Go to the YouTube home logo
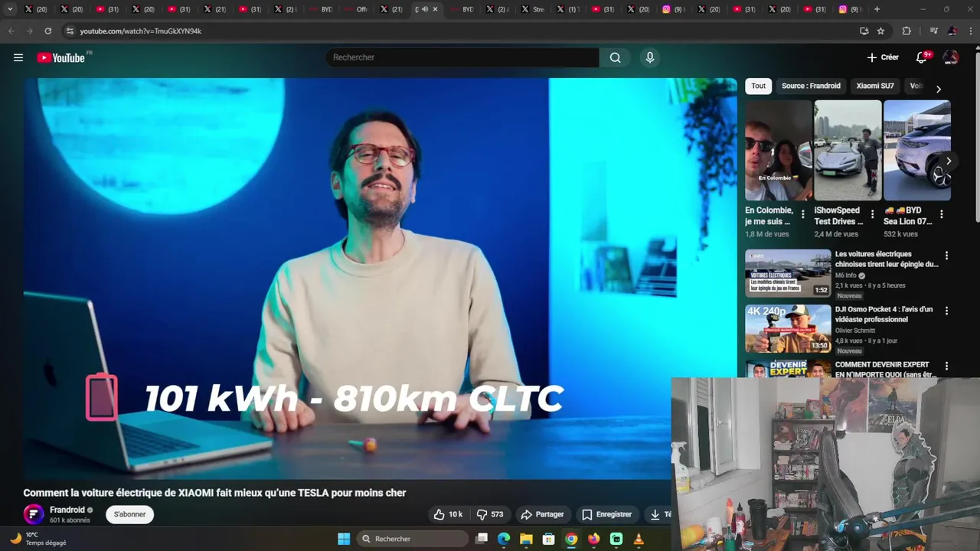Screen dimensions: 980x551 [x=60, y=57]
